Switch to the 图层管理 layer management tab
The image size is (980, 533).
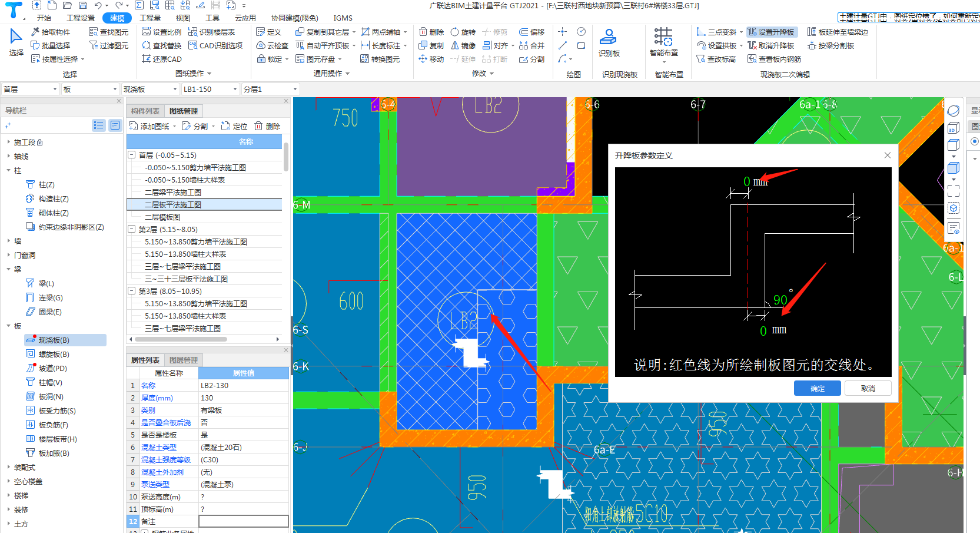pos(184,360)
